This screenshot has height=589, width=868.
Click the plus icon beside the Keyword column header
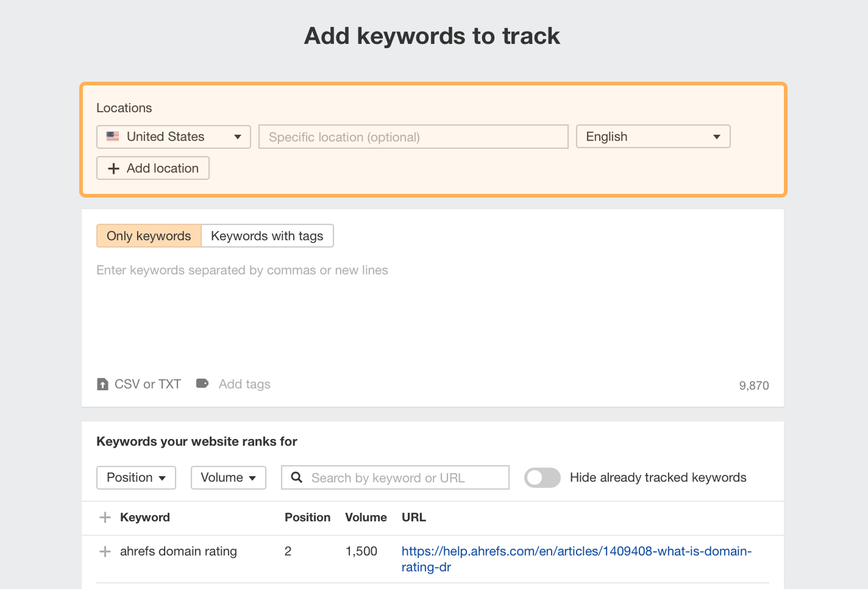pyautogui.click(x=105, y=517)
